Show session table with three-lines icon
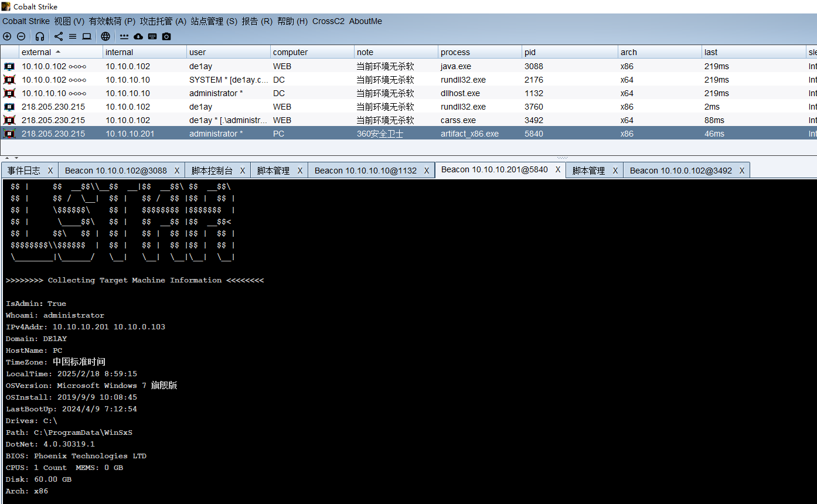 (73, 36)
